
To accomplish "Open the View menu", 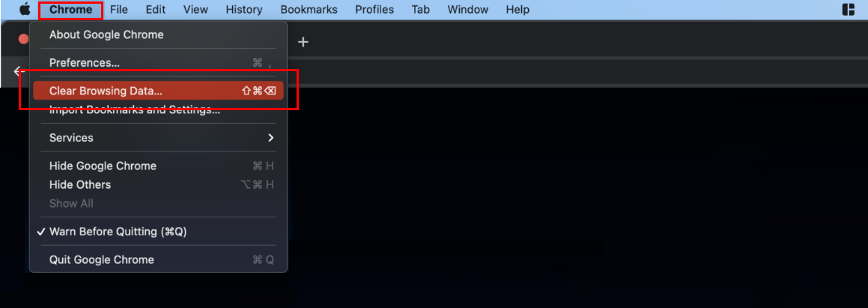I will pos(195,10).
